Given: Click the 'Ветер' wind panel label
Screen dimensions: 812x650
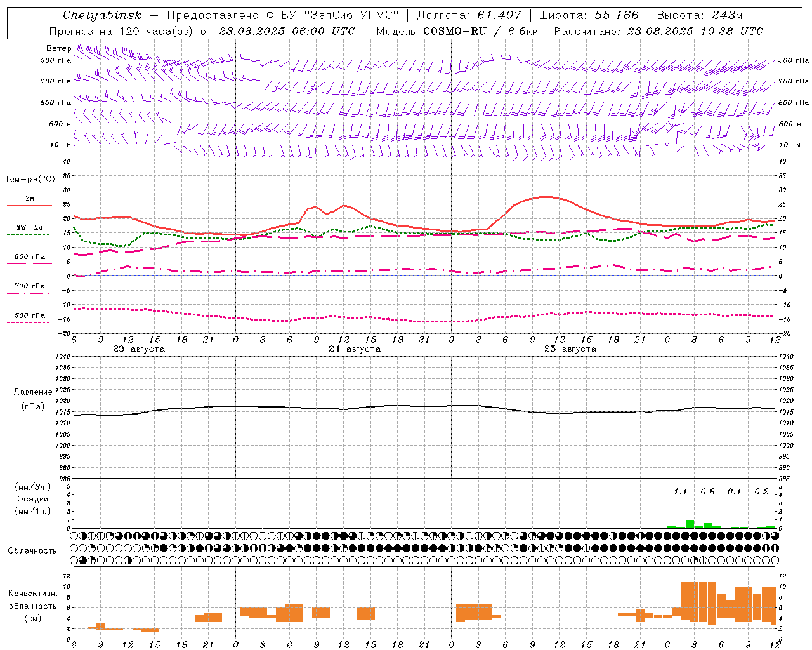Looking at the screenshot, I should click(x=58, y=48).
